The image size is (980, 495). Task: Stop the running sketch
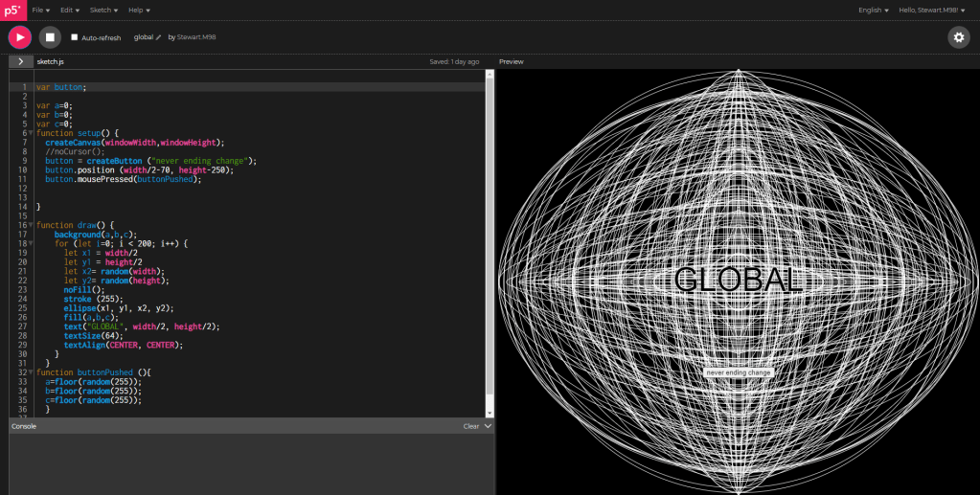click(50, 37)
